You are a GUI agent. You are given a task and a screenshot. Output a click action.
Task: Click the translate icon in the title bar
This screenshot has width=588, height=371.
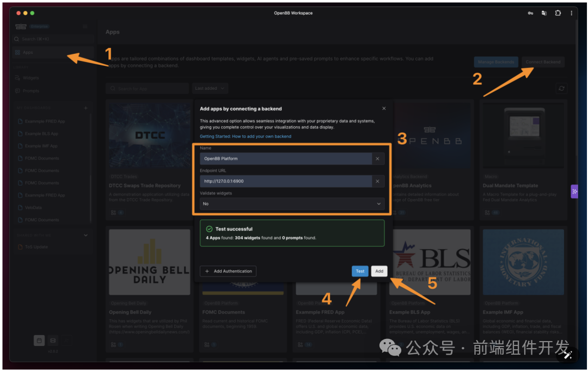[544, 13]
